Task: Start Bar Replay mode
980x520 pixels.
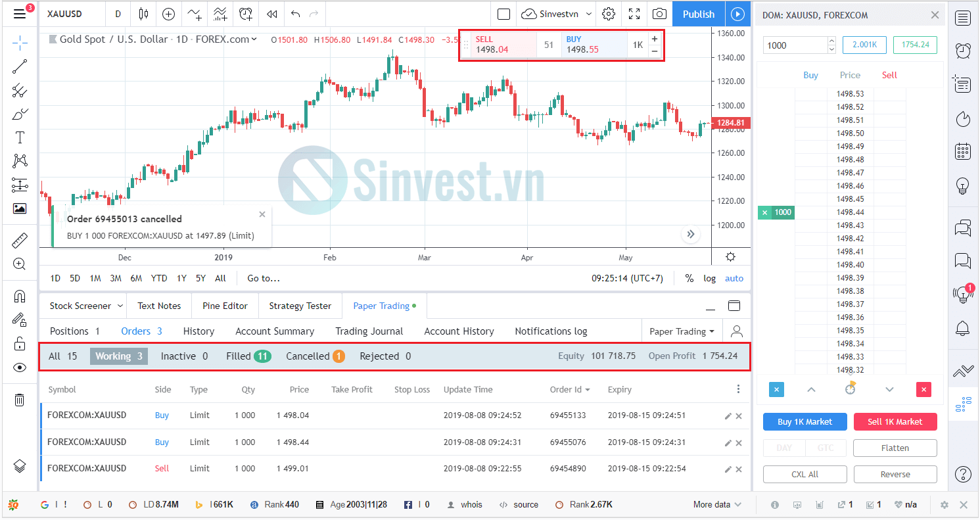Action: pyautogui.click(x=271, y=14)
